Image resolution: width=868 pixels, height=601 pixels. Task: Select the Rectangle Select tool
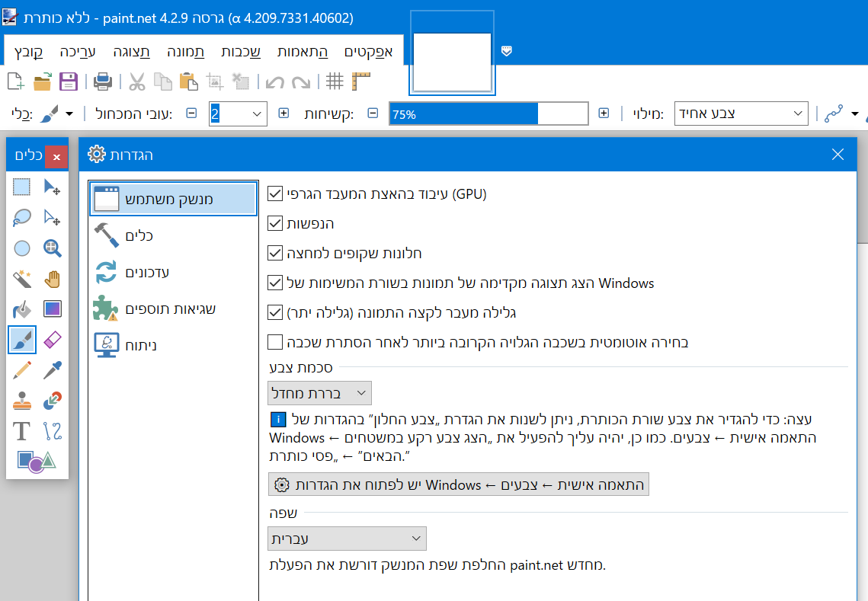[x=21, y=187]
